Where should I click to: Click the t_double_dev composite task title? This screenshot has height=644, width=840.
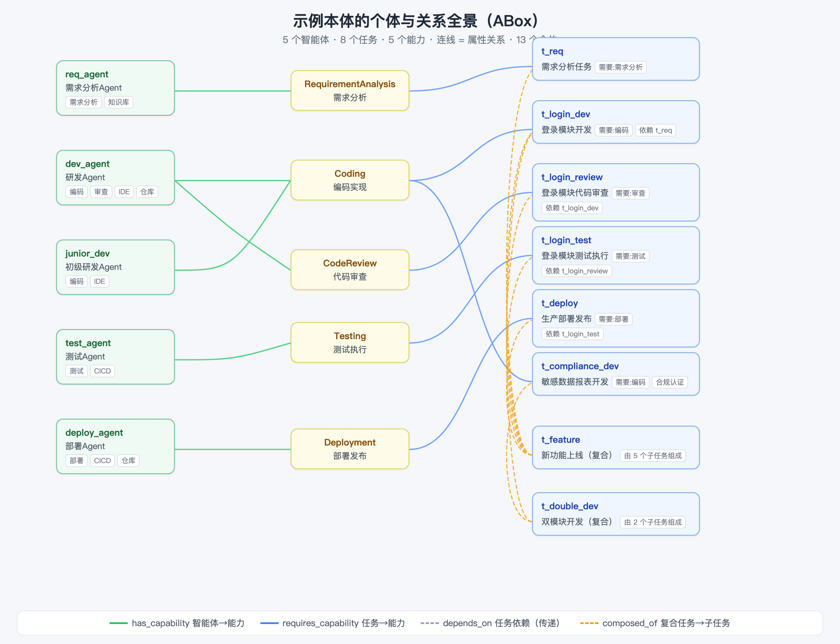coord(569,506)
